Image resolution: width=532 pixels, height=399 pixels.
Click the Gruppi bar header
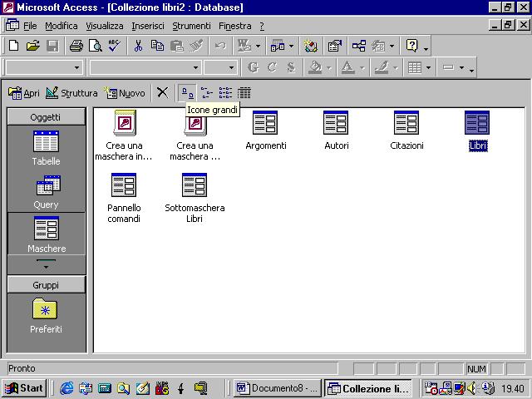click(x=46, y=284)
